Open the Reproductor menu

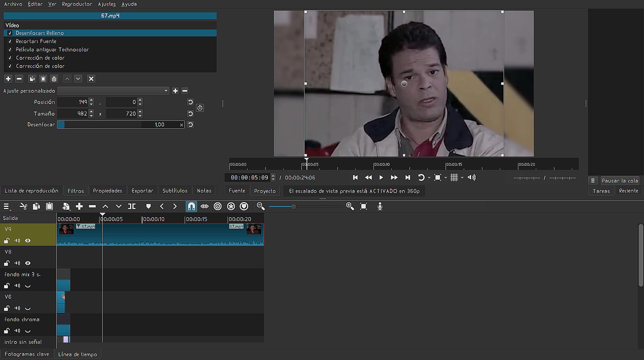pyautogui.click(x=77, y=4)
